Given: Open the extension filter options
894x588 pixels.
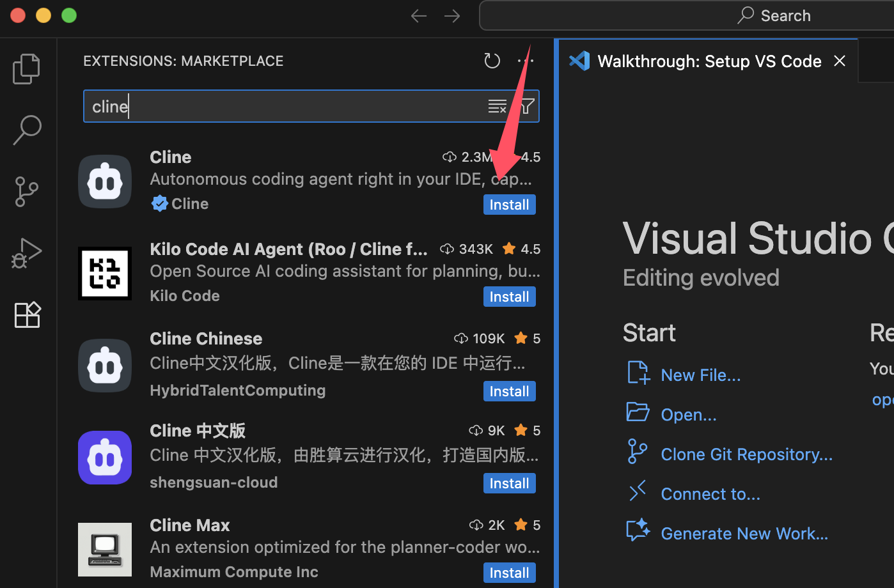Looking at the screenshot, I should pyautogui.click(x=527, y=106).
